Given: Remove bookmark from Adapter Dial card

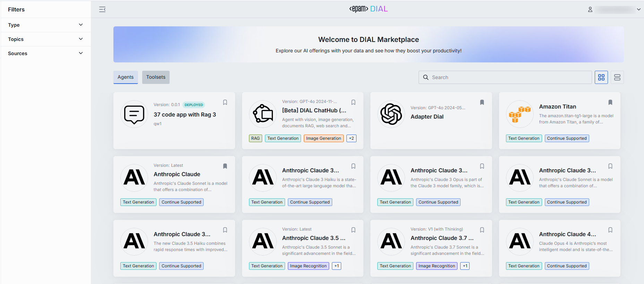Looking at the screenshot, I should (x=482, y=102).
